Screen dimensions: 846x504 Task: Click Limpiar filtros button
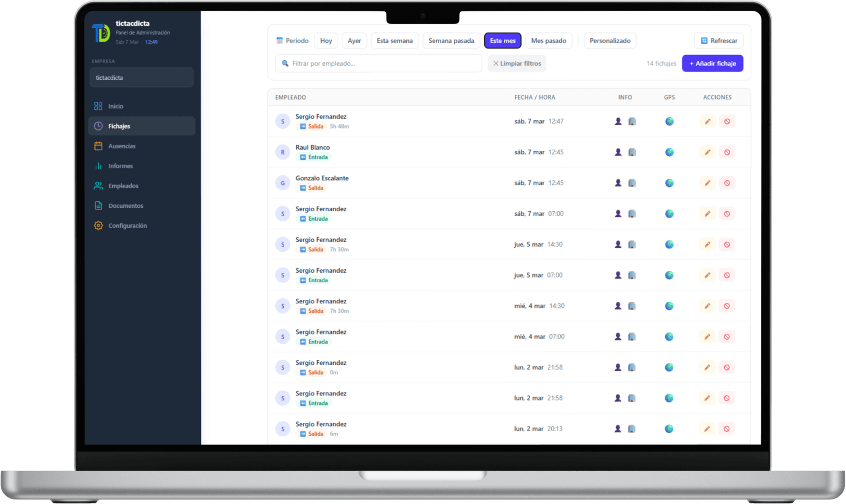[x=517, y=63]
